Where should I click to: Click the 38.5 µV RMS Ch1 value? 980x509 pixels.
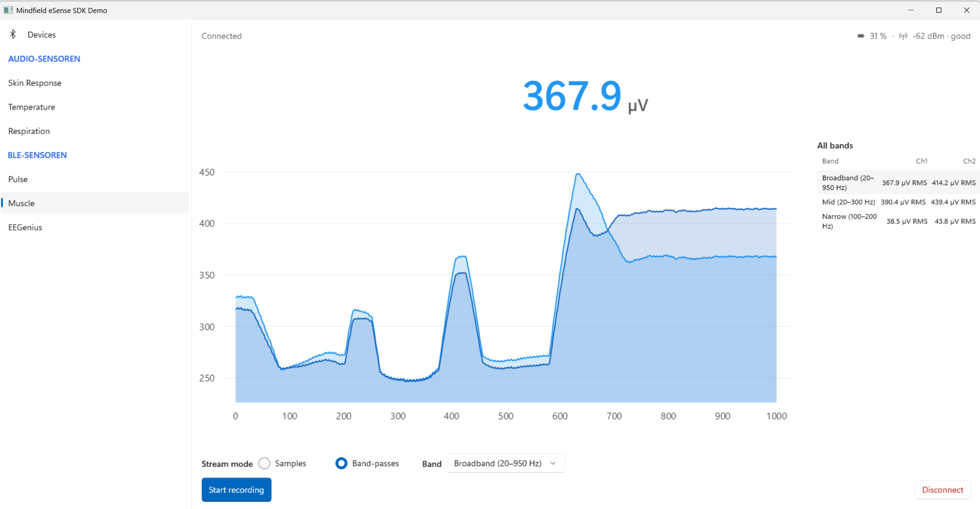(907, 221)
